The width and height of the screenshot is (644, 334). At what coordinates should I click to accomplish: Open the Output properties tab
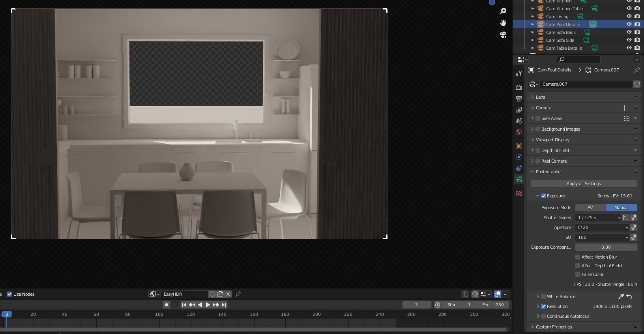pyautogui.click(x=519, y=99)
